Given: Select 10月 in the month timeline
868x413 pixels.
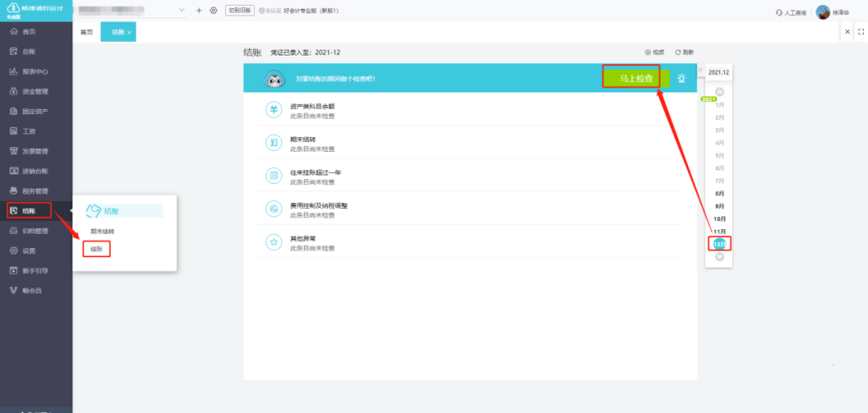Looking at the screenshot, I should pyautogui.click(x=719, y=219).
